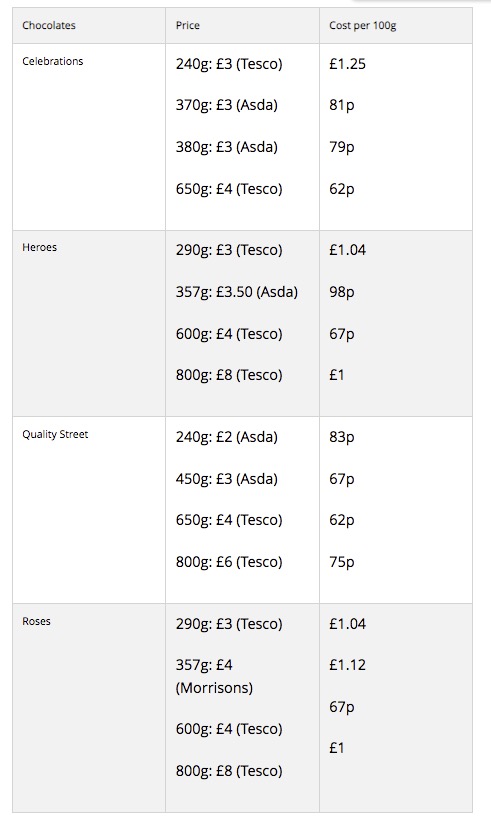Select the Celebrations row label
The height and width of the screenshot is (827, 491).
[x=53, y=61]
